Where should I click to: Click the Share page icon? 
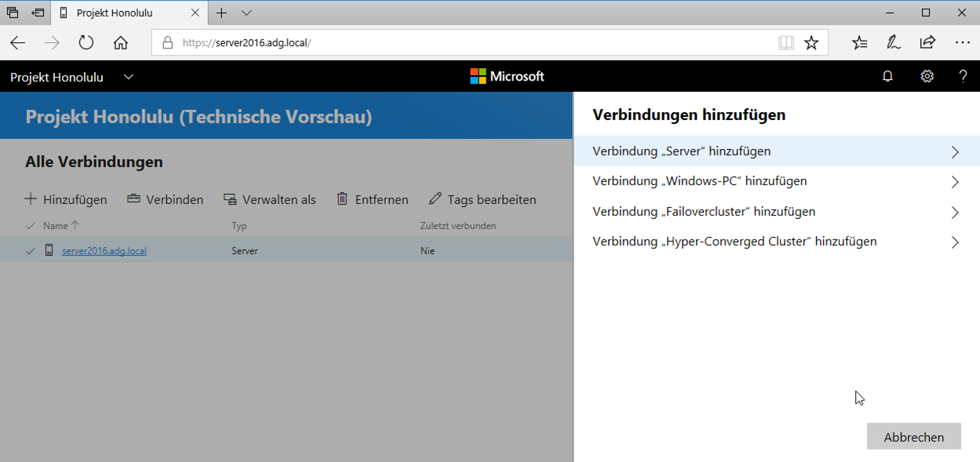(x=927, y=42)
